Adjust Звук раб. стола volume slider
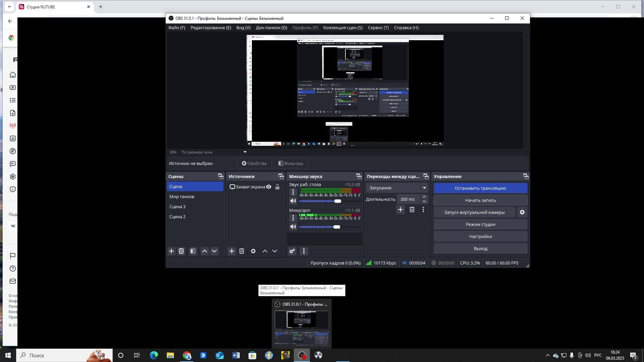 coord(337,201)
